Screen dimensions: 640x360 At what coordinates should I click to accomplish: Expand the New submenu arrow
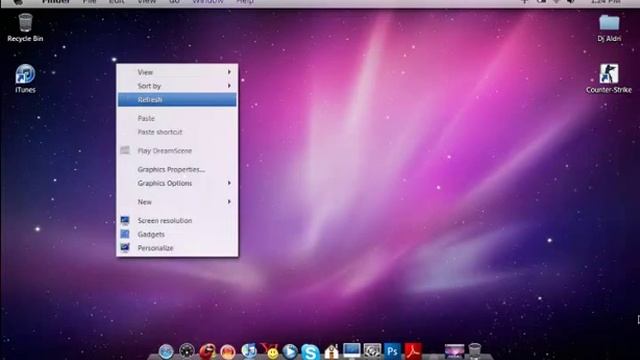click(229, 202)
